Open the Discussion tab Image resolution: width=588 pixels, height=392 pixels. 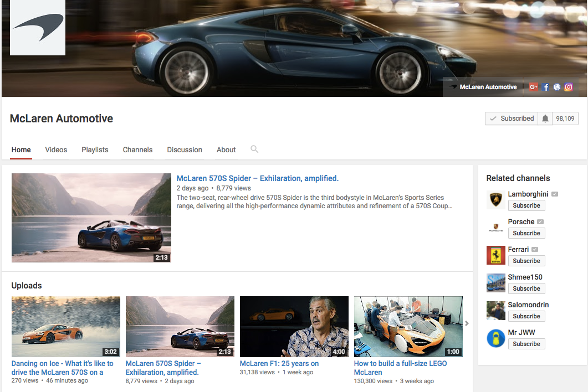(185, 150)
